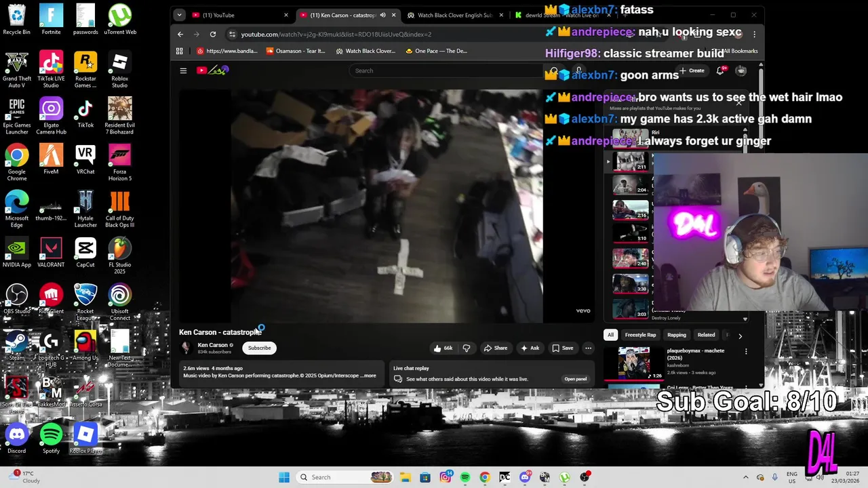Image resolution: width=868 pixels, height=488 pixels.
Task: Launch Resident Evil 7 Biohazard icon
Action: 120,116
